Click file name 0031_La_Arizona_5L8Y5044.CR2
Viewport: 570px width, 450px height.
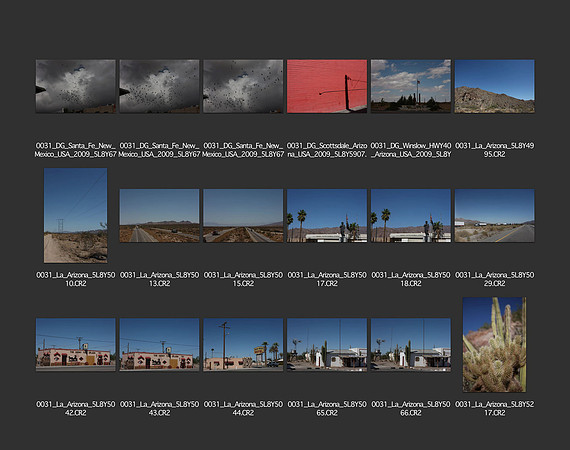(x=243, y=409)
